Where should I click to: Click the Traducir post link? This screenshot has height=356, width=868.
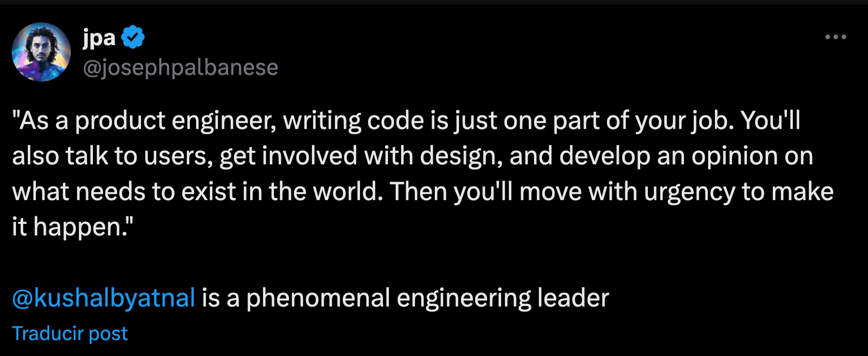tap(70, 333)
